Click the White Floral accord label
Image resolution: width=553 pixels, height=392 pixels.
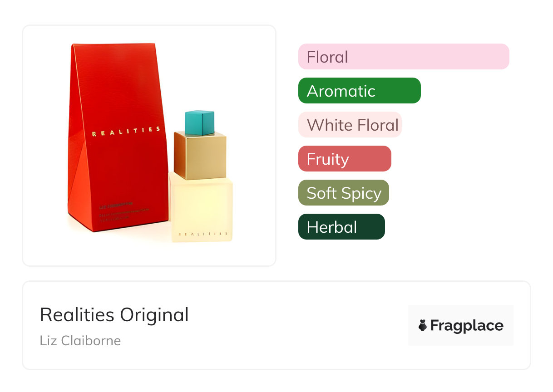(x=352, y=125)
